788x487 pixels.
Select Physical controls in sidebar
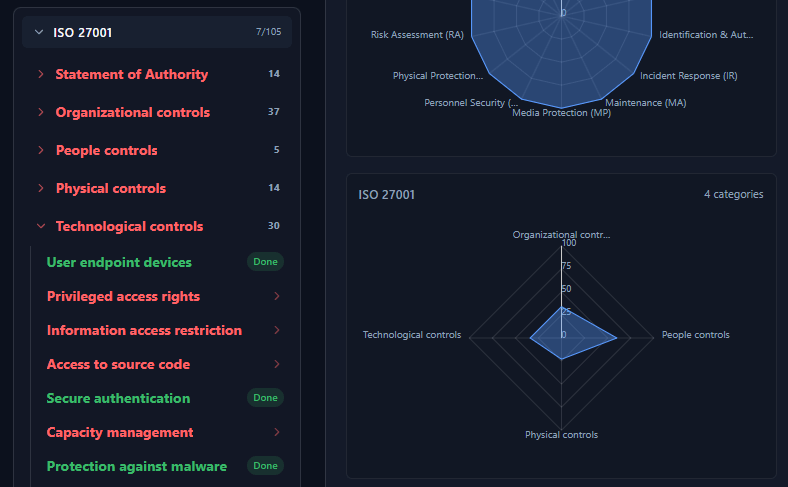pos(111,188)
